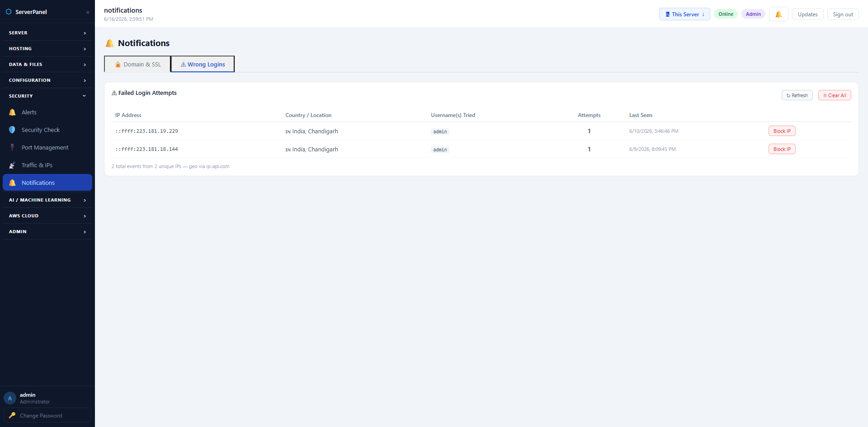Click the 6/9/2026, 8:09:45 PM timestamp

point(652,150)
